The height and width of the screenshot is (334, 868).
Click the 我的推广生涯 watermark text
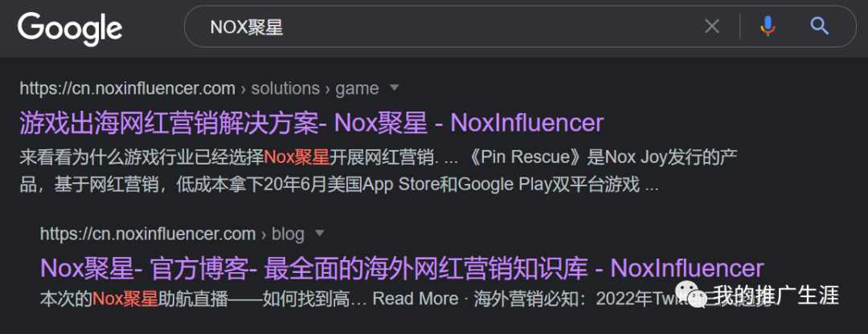click(776, 295)
